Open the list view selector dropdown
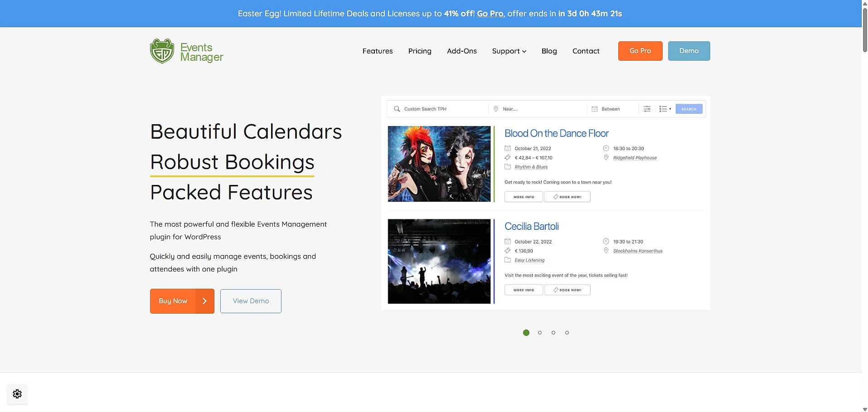The height and width of the screenshot is (412, 868). (x=665, y=109)
